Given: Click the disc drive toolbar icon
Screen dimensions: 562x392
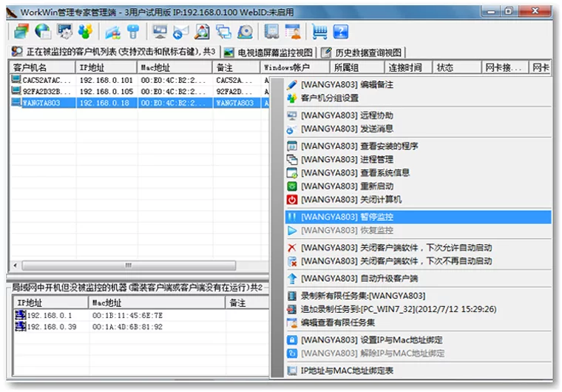Looking at the screenshot, I should coord(246,32).
